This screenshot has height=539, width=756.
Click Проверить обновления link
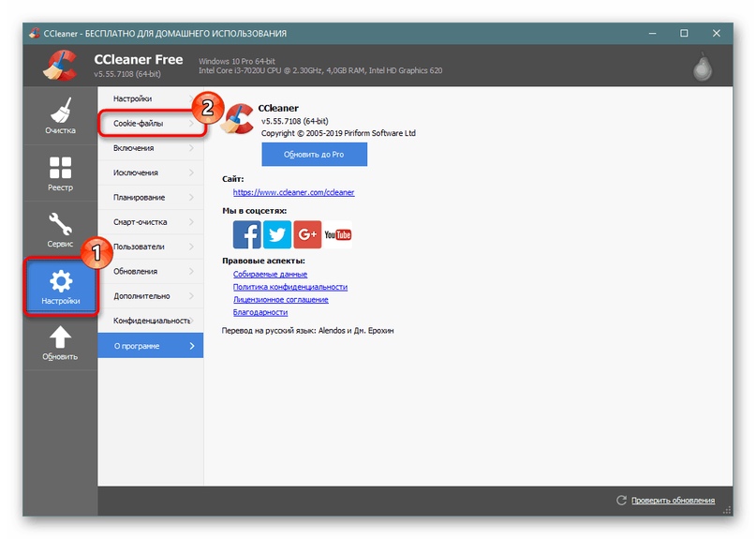tap(673, 501)
